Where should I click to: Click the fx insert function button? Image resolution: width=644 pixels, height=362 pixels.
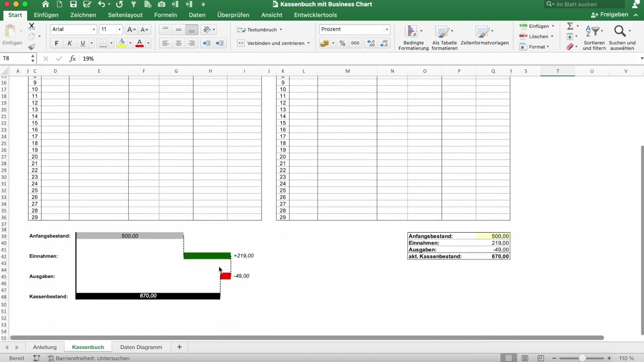tap(72, 59)
